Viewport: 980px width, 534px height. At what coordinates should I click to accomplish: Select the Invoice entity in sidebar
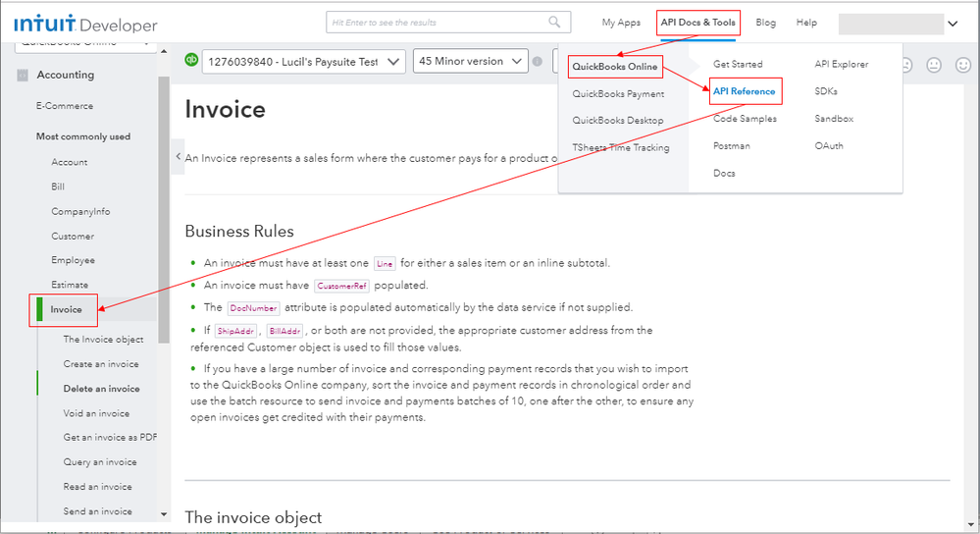click(x=66, y=309)
